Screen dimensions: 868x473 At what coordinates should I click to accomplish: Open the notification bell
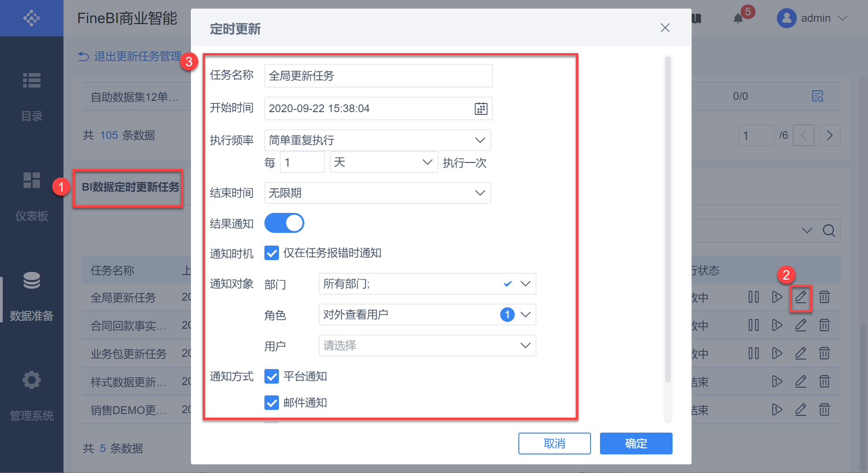coord(738,18)
